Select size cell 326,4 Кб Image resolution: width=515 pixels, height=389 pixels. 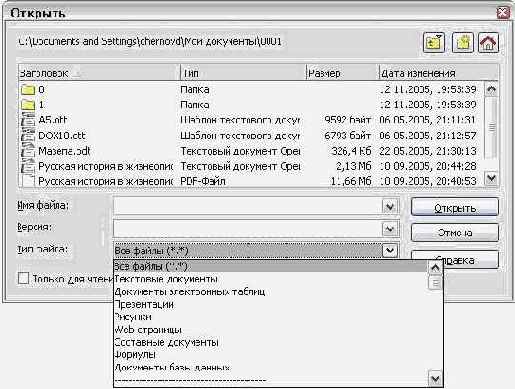pos(351,151)
